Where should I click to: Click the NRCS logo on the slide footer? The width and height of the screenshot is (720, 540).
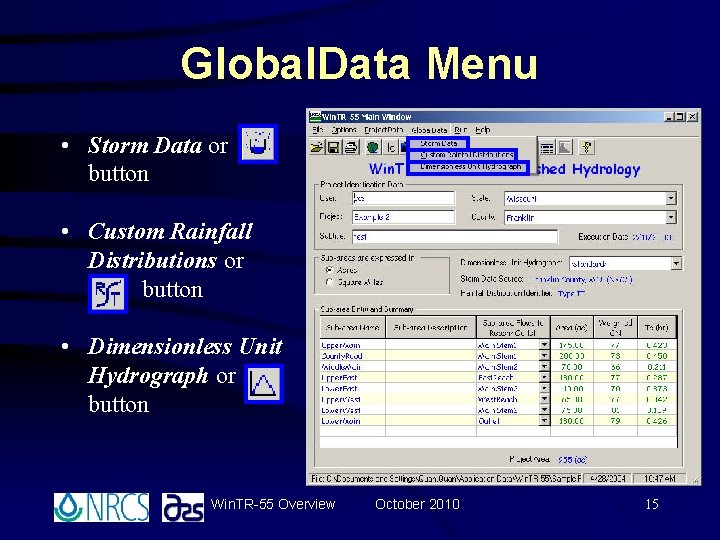[x=101, y=507]
